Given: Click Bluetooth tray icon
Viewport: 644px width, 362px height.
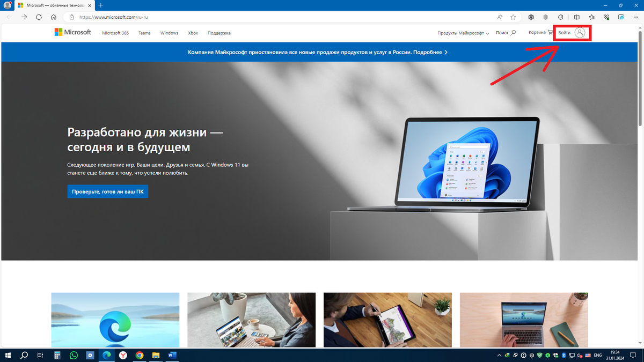Looking at the screenshot, I should click(563, 355).
